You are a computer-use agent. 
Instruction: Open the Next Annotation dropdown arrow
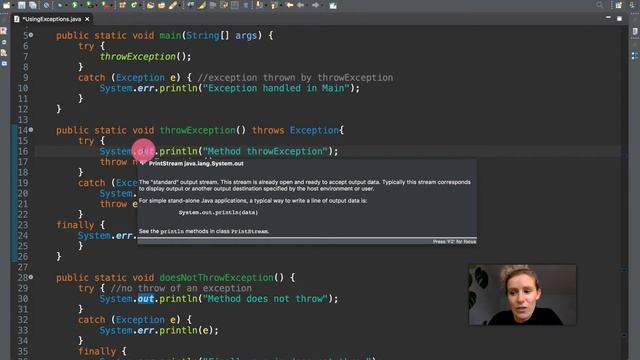pyautogui.click(x=266, y=6)
